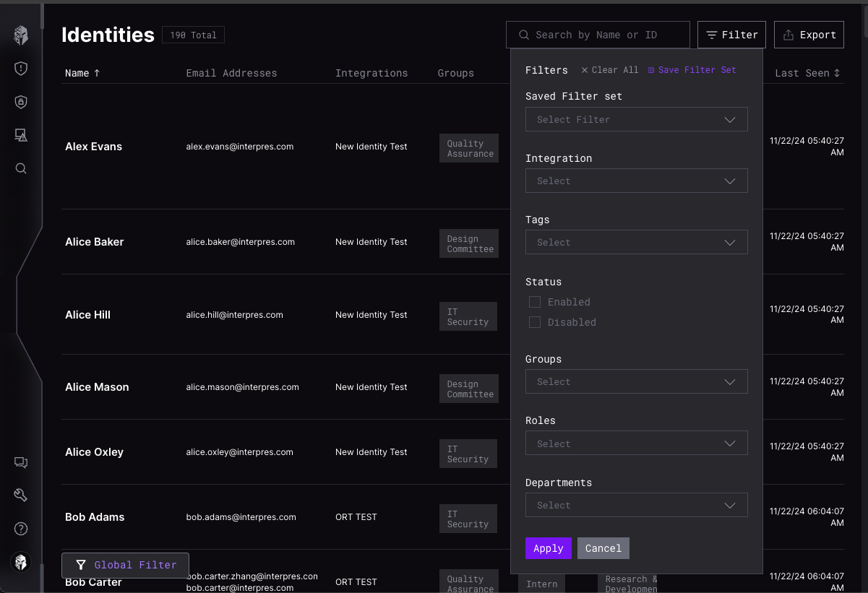Open the Roles filter dropdown
This screenshot has height=593, width=868.
click(636, 443)
